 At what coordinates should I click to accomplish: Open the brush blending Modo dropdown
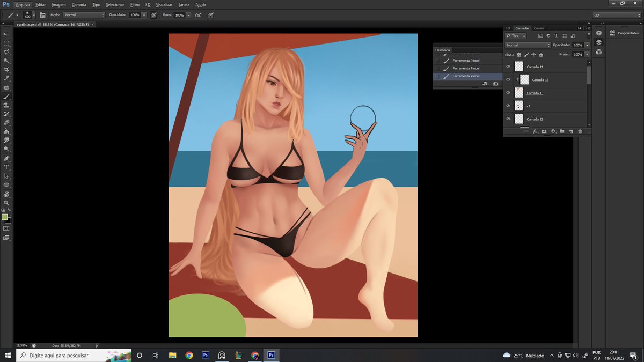pyautogui.click(x=84, y=15)
